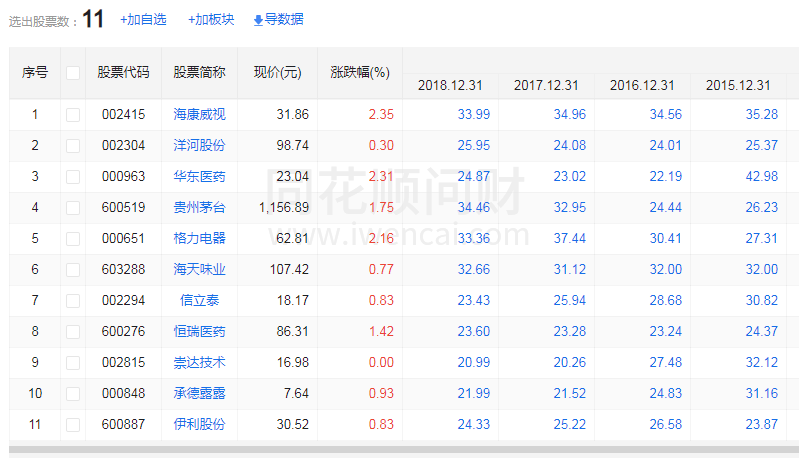Open the 恒瑞医药 stock link
This screenshot has width=799, height=470.
[x=199, y=332]
